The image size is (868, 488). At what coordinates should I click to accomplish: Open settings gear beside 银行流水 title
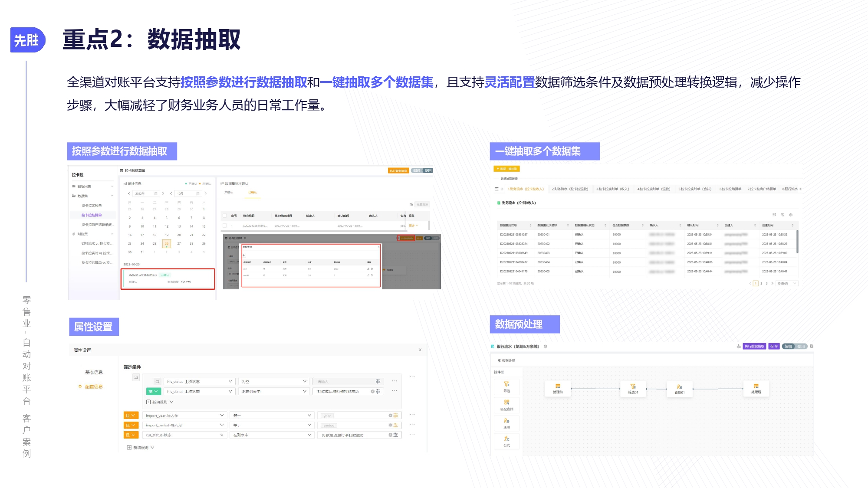click(x=545, y=347)
